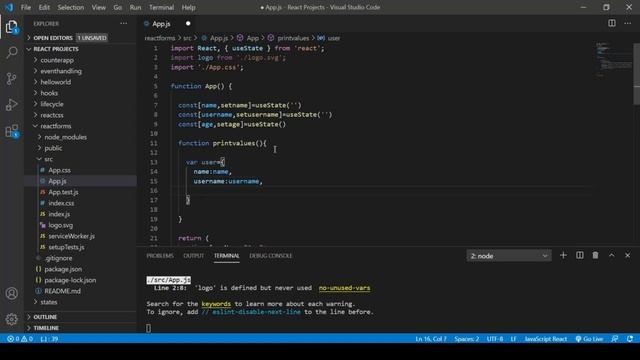This screenshot has height=360, width=640.
Task: Open serviceWorker.js file
Action: pyautogui.click(x=80, y=236)
